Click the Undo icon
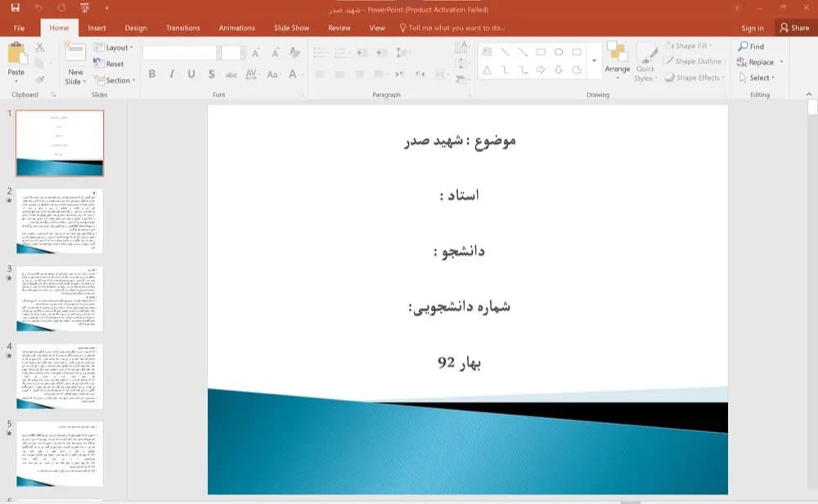This screenshot has width=818, height=504. click(x=38, y=8)
